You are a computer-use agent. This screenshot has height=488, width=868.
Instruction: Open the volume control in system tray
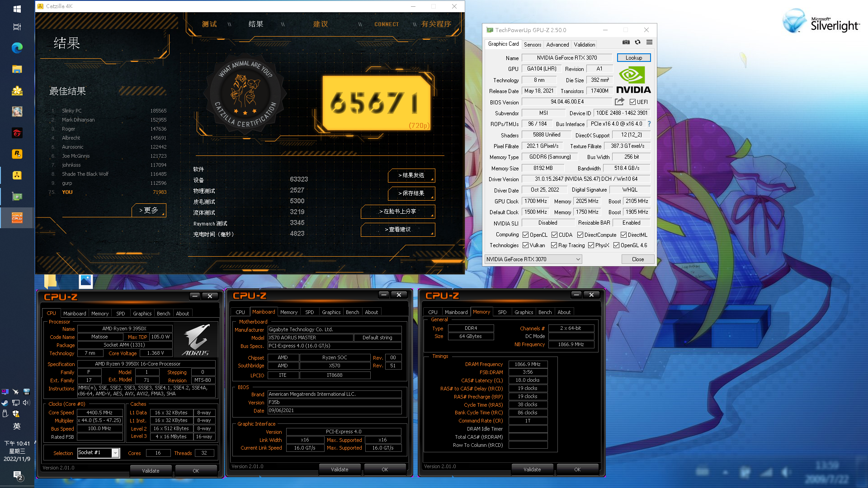pyautogui.click(x=26, y=403)
